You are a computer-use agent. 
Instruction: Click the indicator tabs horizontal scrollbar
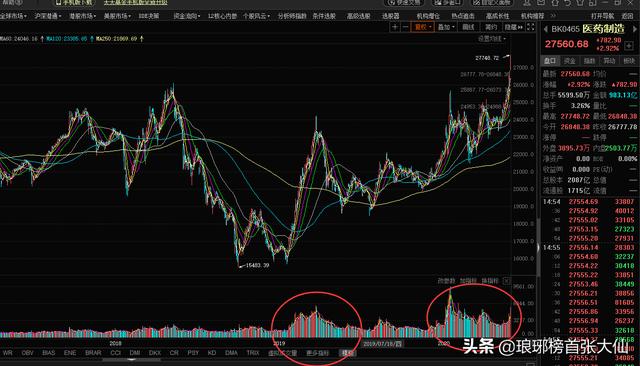click(131, 360)
